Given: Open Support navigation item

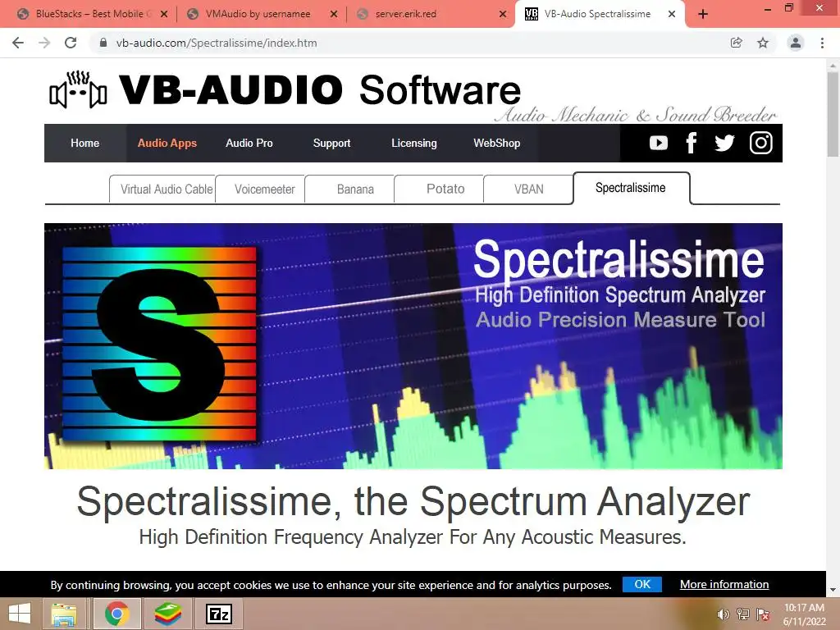Looking at the screenshot, I should click(331, 143).
